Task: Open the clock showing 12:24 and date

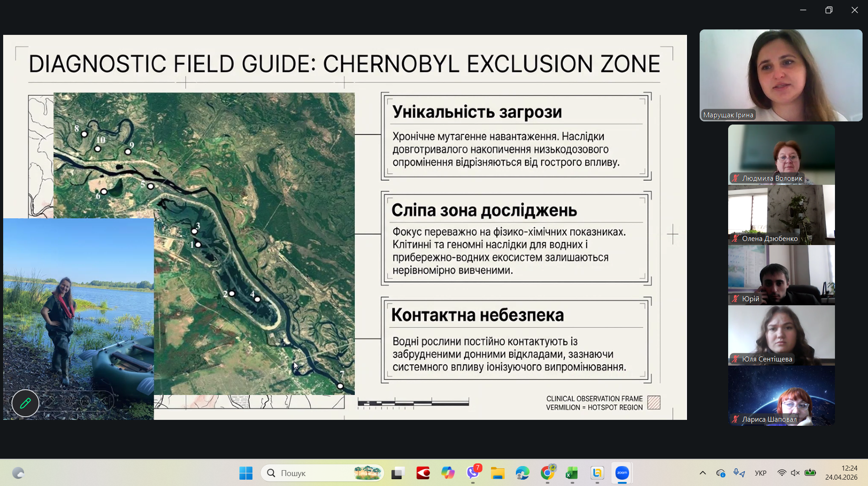Action: pos(841,473)
